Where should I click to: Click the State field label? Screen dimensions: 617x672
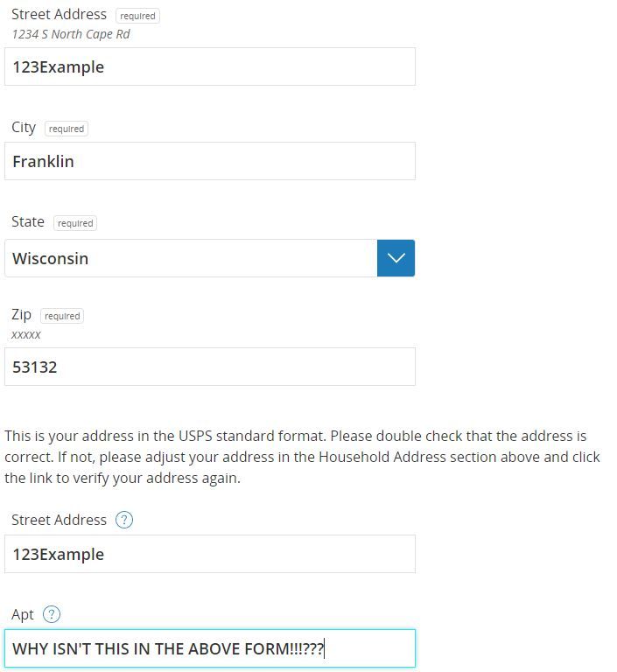[28, 222]
